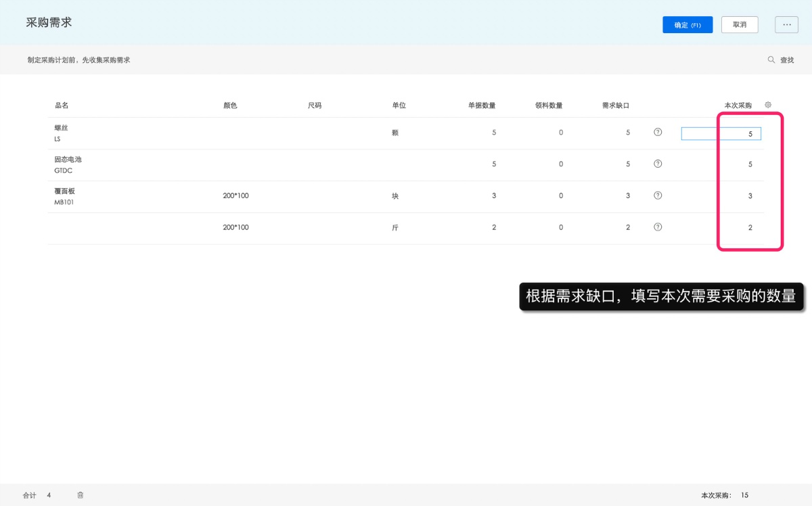Viewport: 812px width, 506px height.
Task: Click the trash delete icon in the footer
Action: (x=81, y=495)
